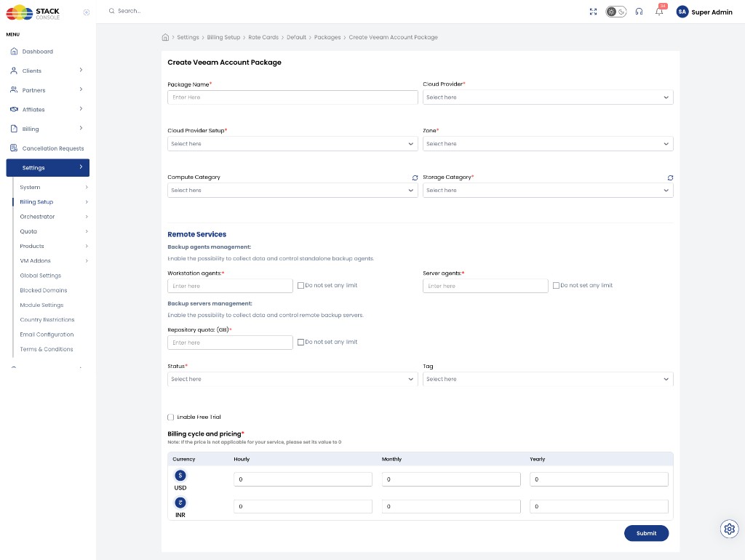Open the Storage Category dropdown

click(548, 191)
